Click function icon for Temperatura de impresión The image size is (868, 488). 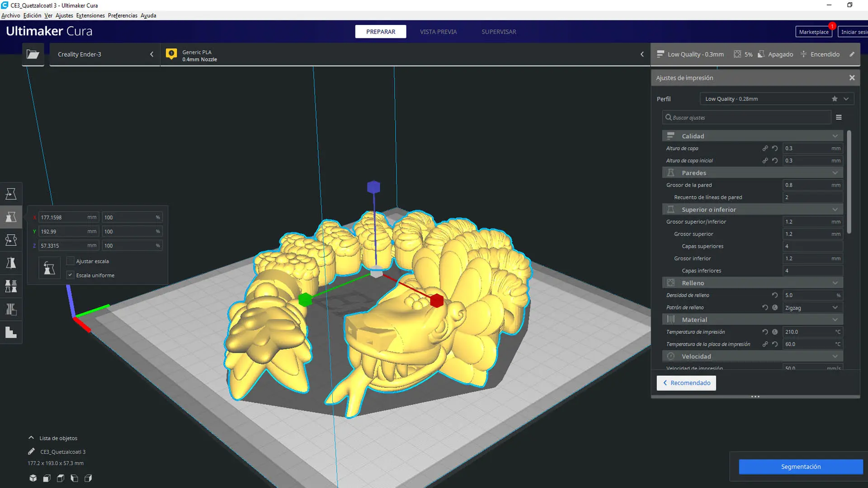[x=775, y=332]
